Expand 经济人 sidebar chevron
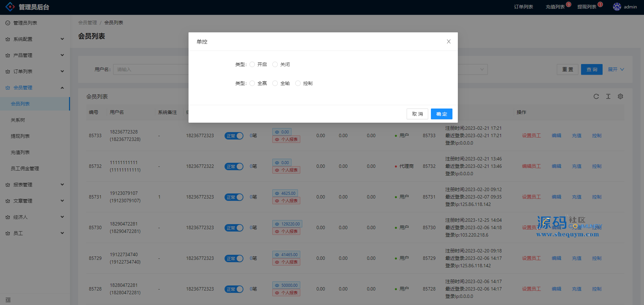The width and height of the screenshot is (644, 305). point(62,217)
